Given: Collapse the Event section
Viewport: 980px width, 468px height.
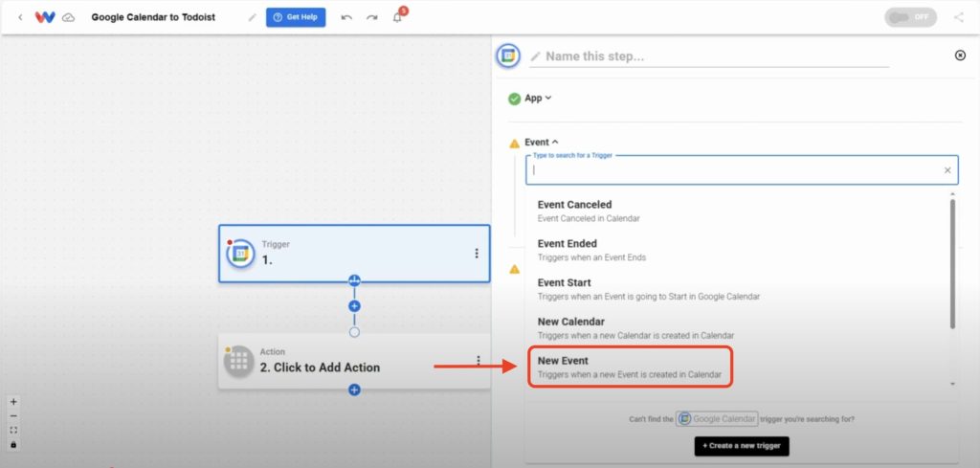Looking at the screenshot, I should tap(542, 143).
